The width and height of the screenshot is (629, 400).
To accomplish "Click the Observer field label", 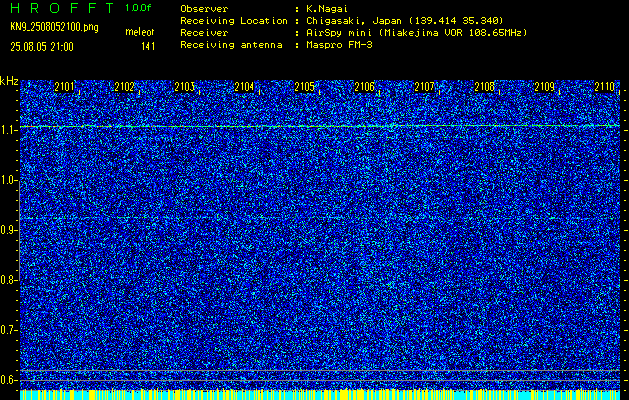I will tap(204, 8).
